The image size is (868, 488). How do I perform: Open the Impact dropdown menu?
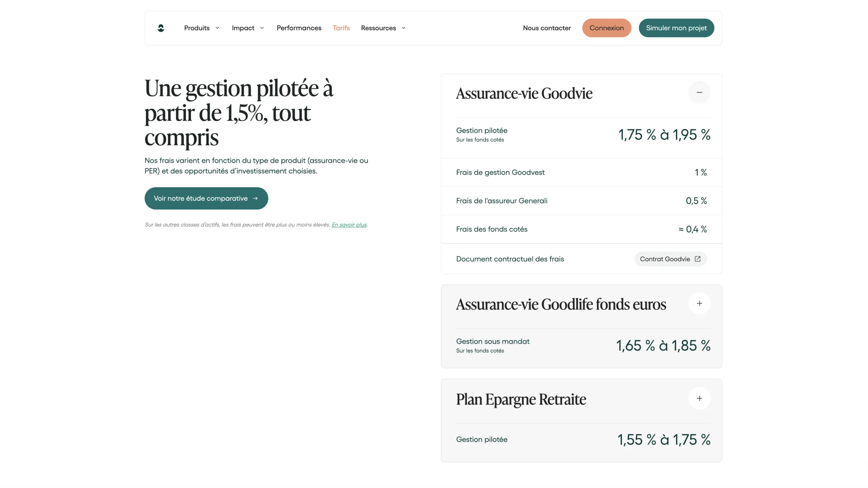[x=243, y=28]
